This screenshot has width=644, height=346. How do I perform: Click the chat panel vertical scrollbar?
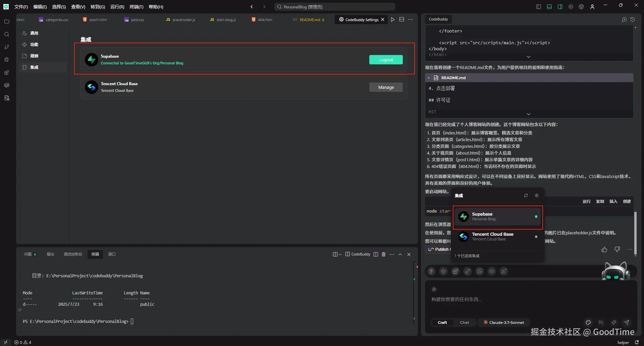pyautogui.click(x=635, y=233)
